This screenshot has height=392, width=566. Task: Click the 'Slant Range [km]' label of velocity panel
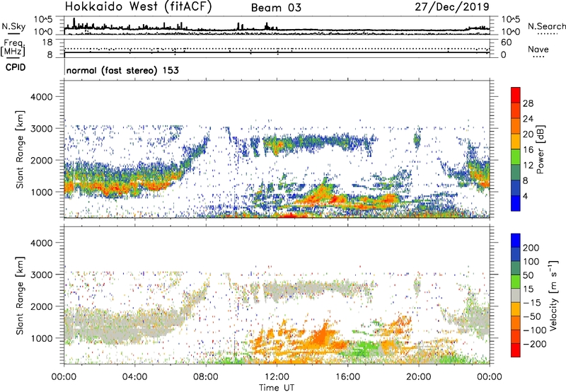[20, 296]
